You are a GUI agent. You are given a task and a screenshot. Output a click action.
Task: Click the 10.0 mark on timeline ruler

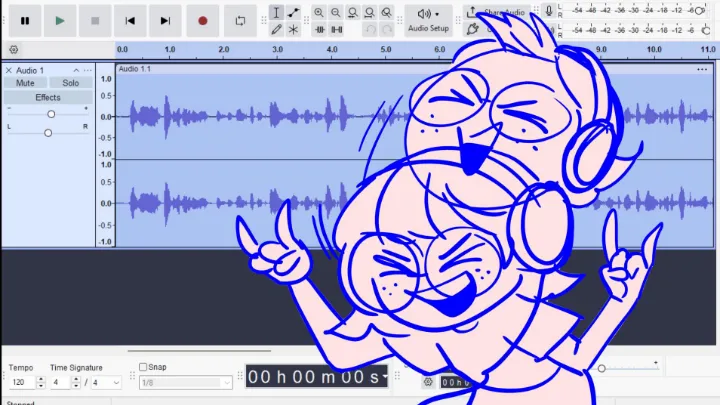click(x=654, y=50)
